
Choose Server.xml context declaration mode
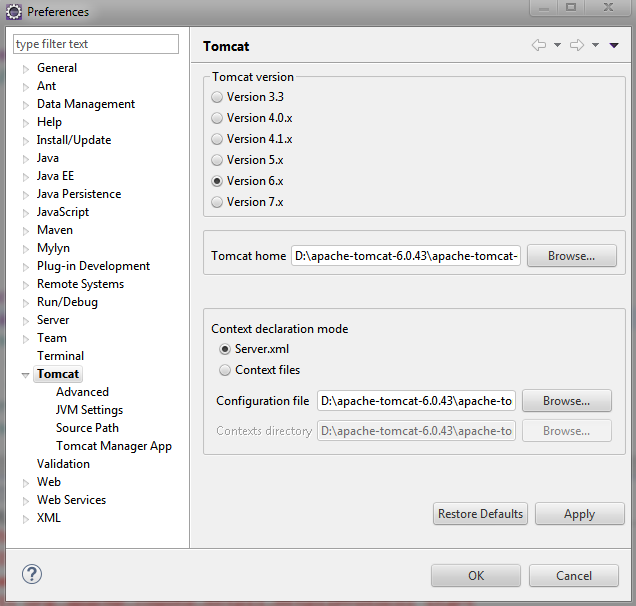coord(225,349)
